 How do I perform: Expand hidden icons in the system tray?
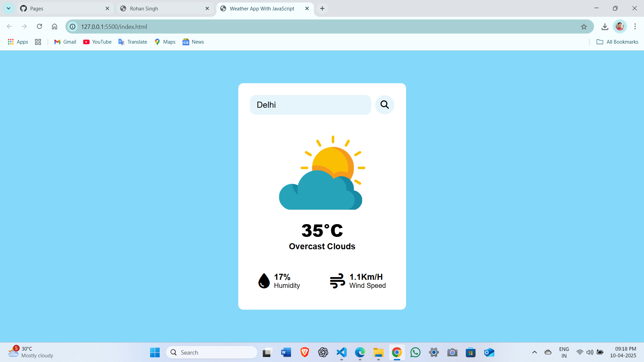(534, 352)
